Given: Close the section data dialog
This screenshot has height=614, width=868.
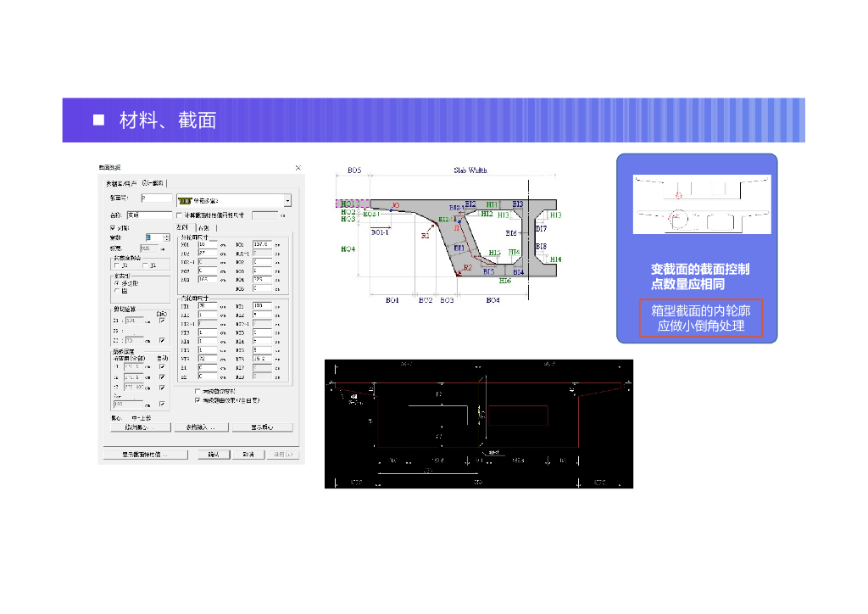Looking at the screenshot, I should (x=298, y=168).
